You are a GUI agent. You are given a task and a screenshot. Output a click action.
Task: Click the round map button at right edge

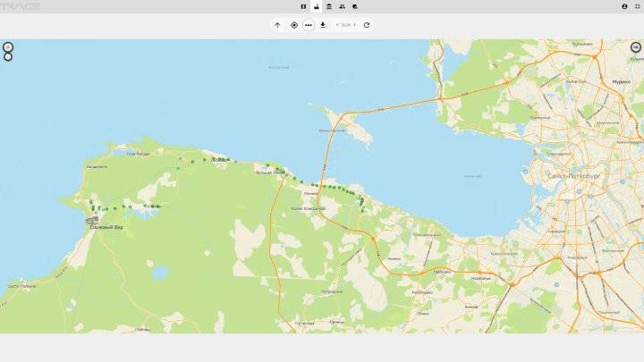click(636, 46)
